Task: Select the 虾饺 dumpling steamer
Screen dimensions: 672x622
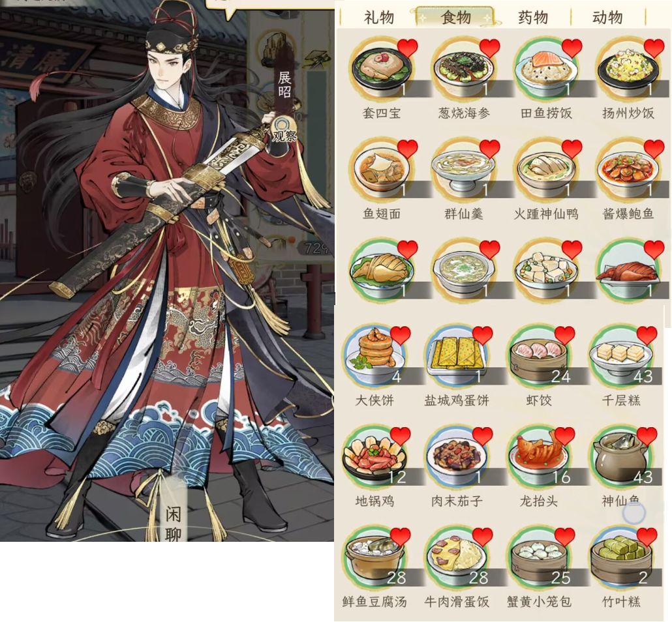Action: click(x=539, y=355)
